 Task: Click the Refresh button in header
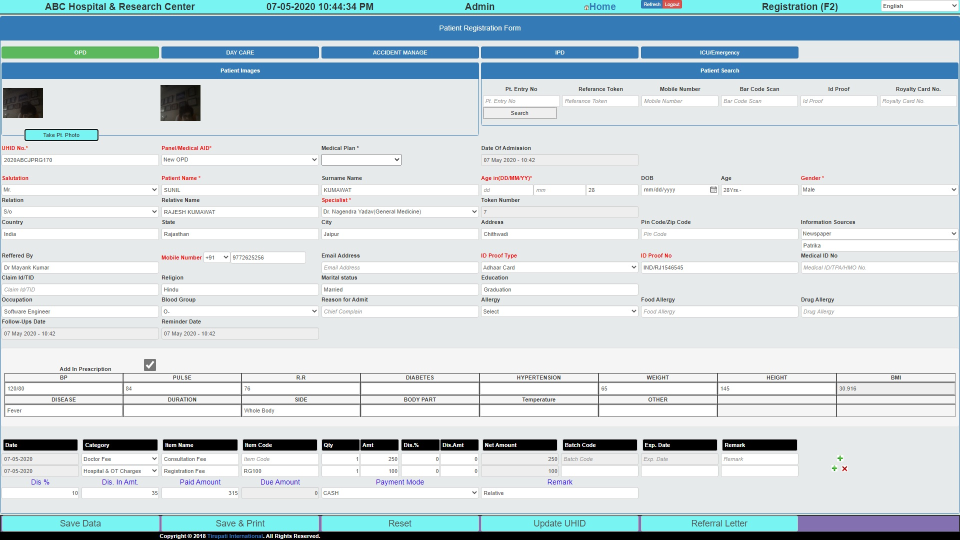click(651, 4)
